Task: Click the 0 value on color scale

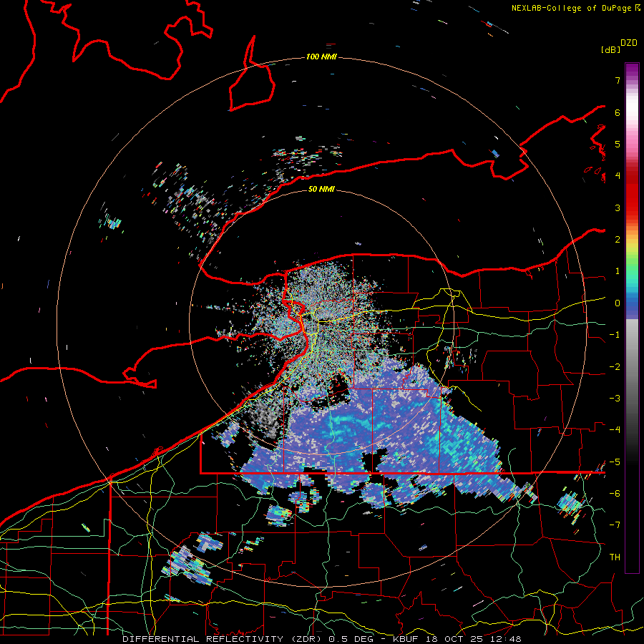Action: coord(618,303)
